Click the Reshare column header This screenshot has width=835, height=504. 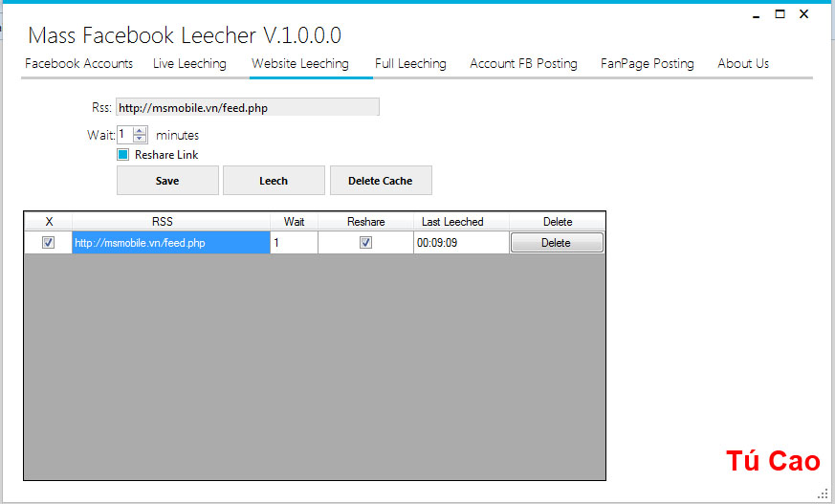(365, 222)
